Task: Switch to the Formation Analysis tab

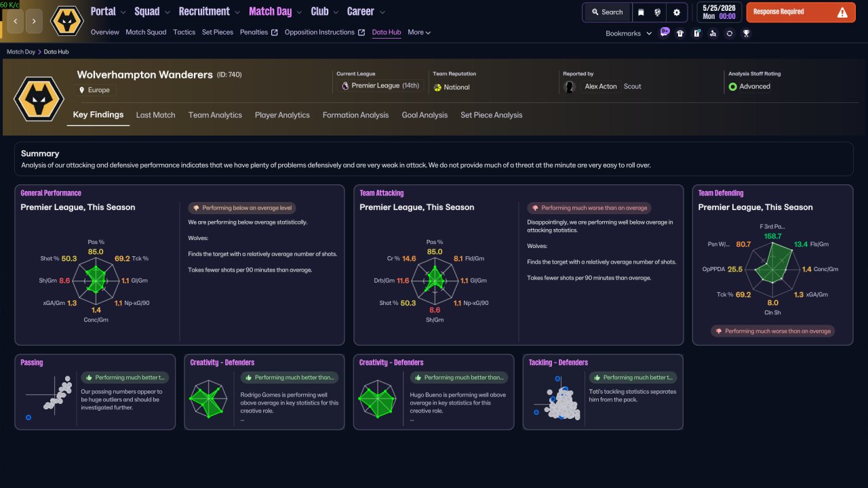Action: click(355, 115)
